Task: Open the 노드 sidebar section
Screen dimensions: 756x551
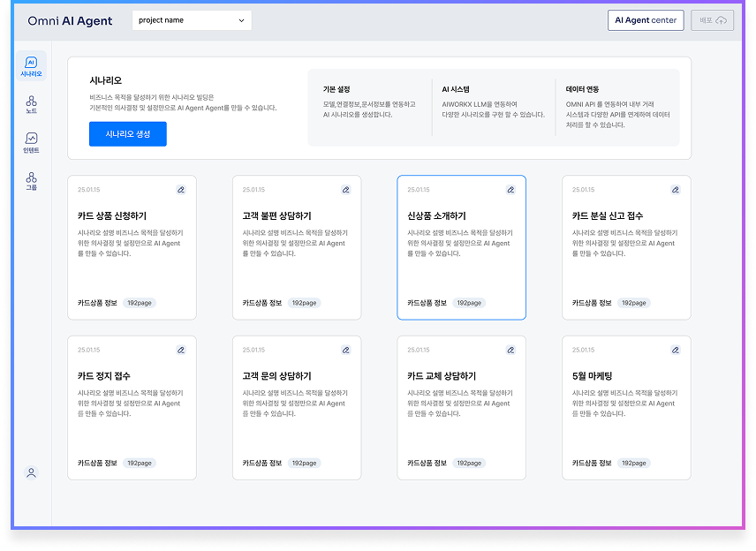Action: click(31, 104)
